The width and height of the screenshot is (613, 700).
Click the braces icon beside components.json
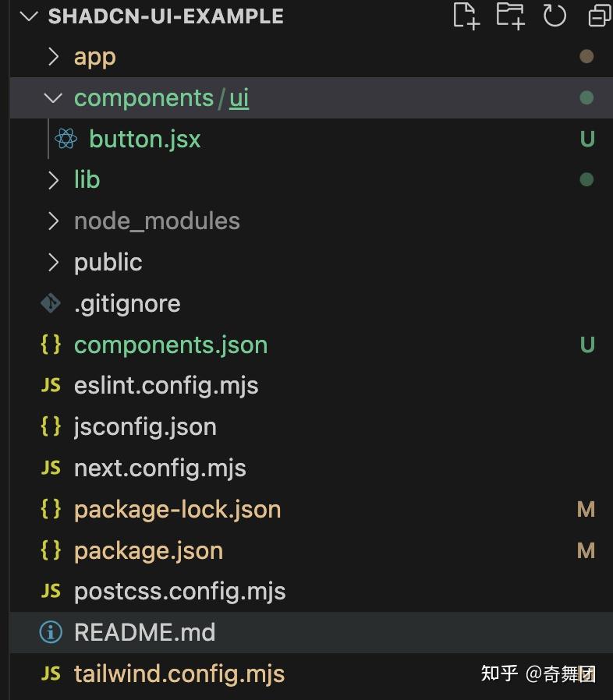pyautogui.click(x=51, y=345)
